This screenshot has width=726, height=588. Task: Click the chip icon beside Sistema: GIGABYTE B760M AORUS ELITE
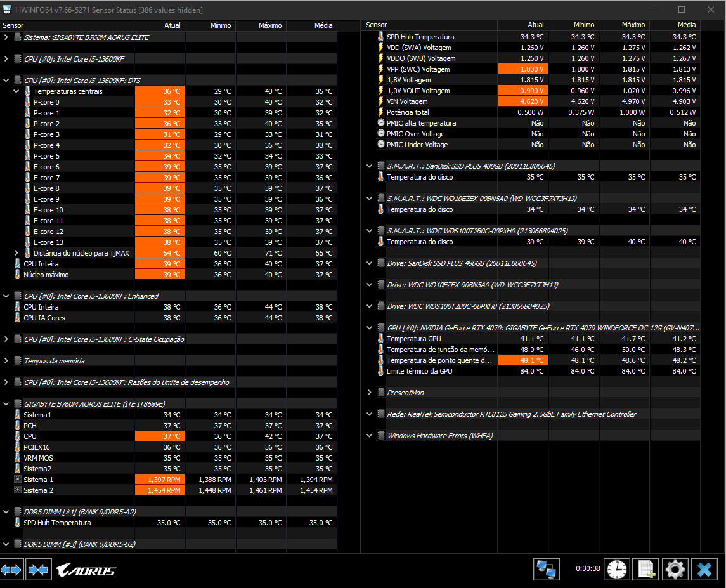[x=18, y=37]
